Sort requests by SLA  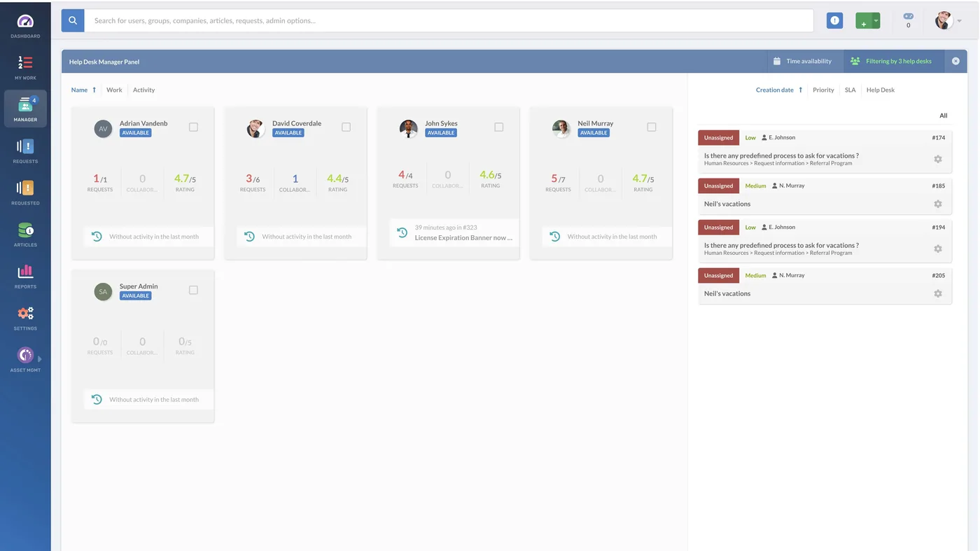pyautogui.click(x=850, y=90)
